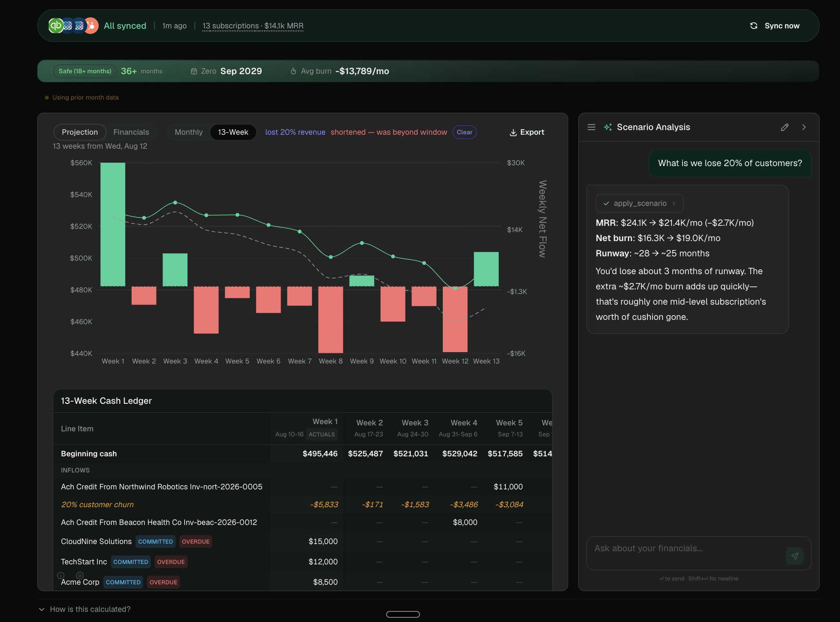Viewport: 840px width, 622px height.
Task: Click the flame icon beside Avg burn
Action: tap(293, 71)
